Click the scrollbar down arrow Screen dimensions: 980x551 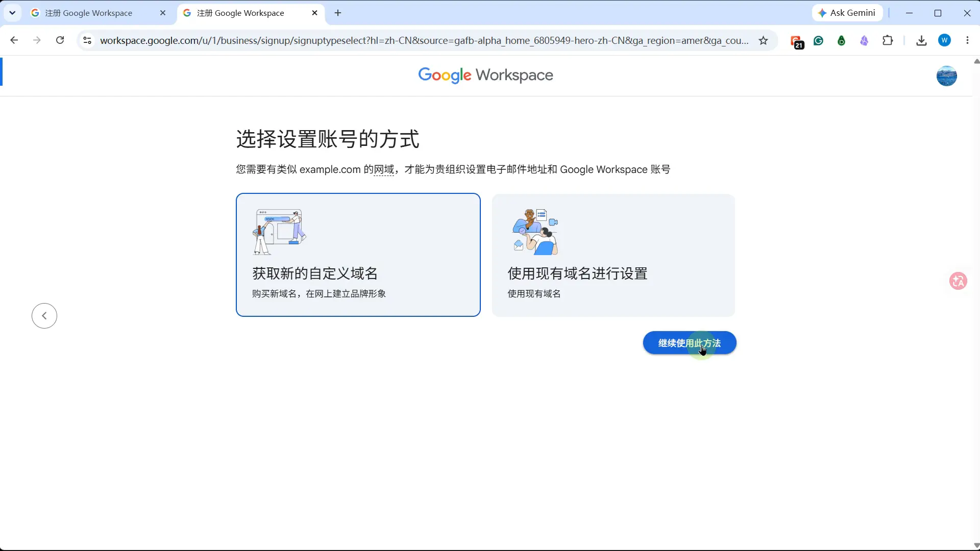click(976, 545)
